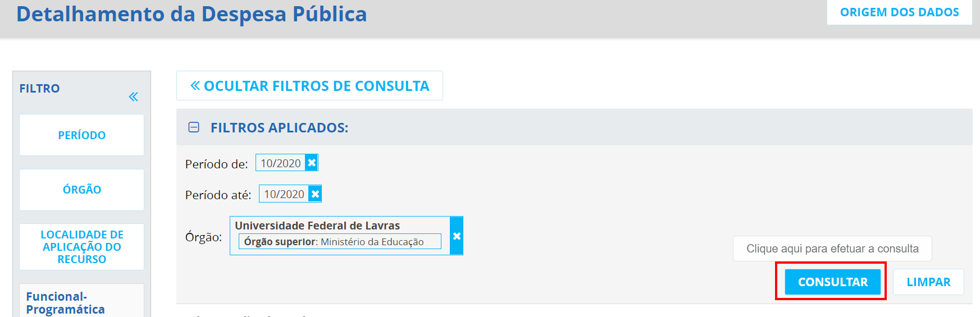980x317 pixels.
Task: Hide query filters via OCULTAR FILTROS DE CONSULTA
Action: point(309,86)
